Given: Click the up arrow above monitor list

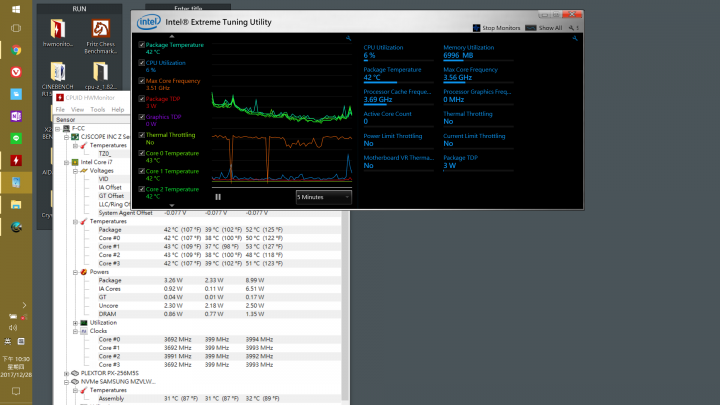Looking at the screenshot, I should coord(172,36).
